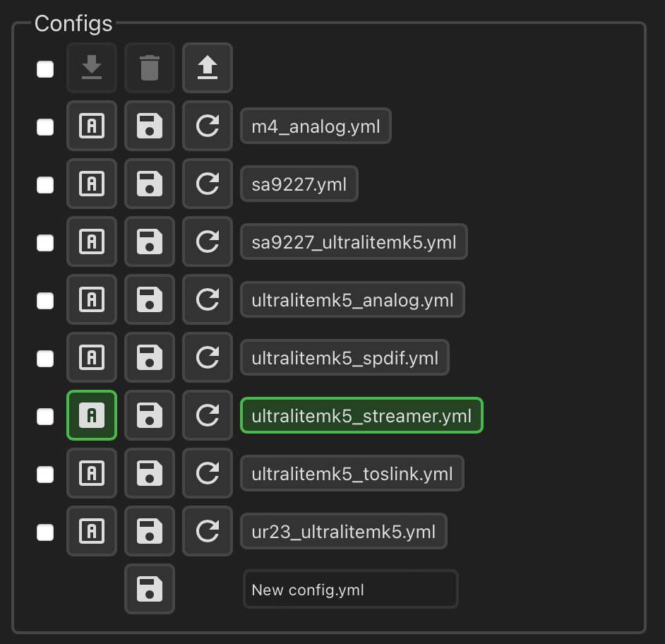Save as new config floppy icon
This screenshot has width=665, height=644.
[x=149, y=589]
